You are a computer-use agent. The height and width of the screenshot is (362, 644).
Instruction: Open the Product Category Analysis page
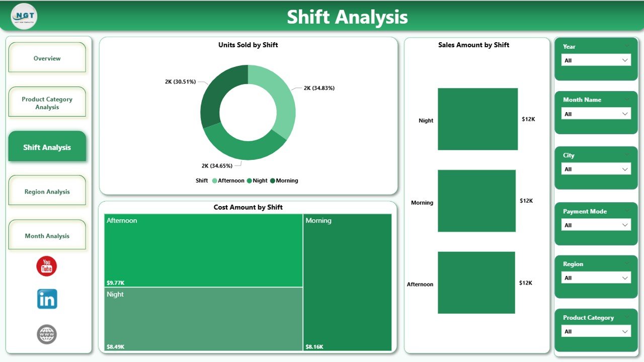click(x=47, y=102)
